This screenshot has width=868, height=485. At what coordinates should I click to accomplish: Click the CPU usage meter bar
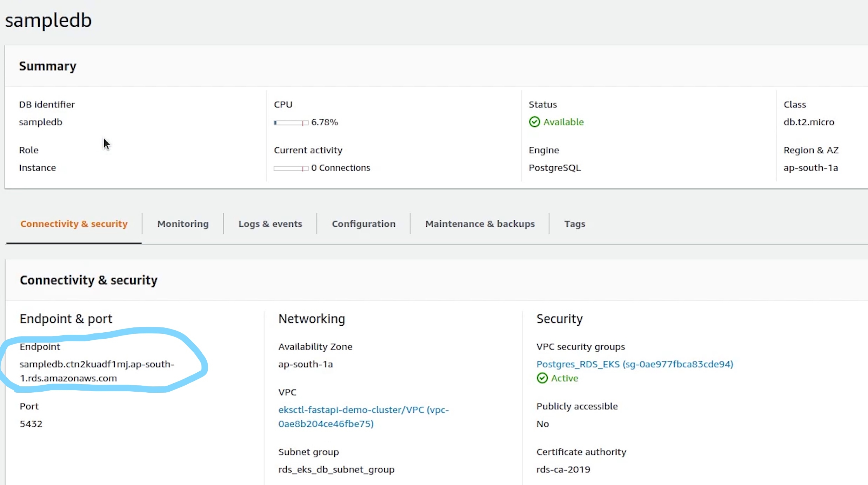(291, 123)
